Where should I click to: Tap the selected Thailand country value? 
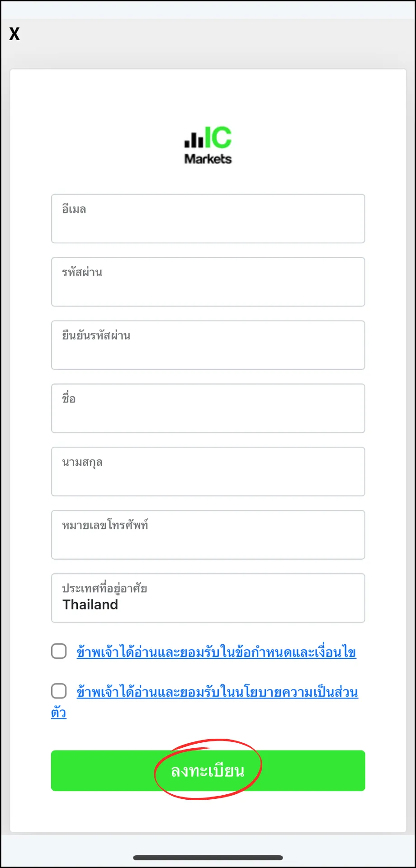[x=90, y=605]
